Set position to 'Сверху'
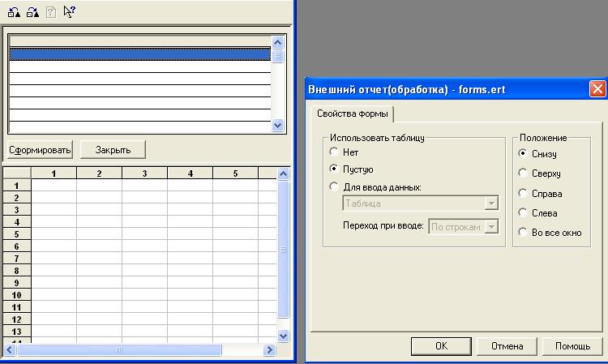This screenshot has height=364, width=608. 523,173
